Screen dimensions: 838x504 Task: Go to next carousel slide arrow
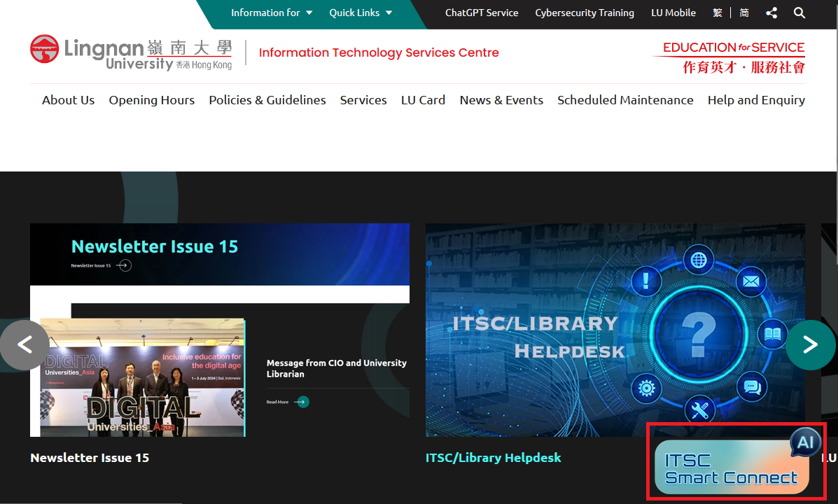coord(810,344)
